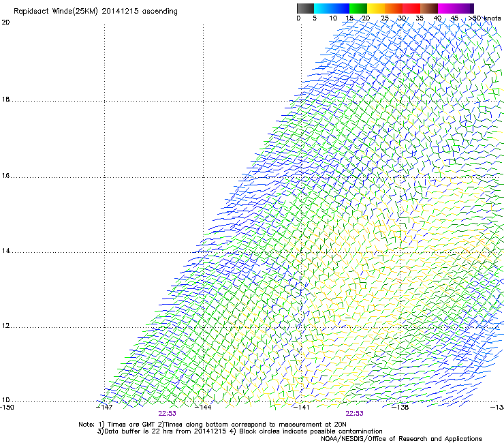Click the latitude label '12' on the left axis
Image resolution: width=504 pixels, height=443 pixels.
click(5, 326)
